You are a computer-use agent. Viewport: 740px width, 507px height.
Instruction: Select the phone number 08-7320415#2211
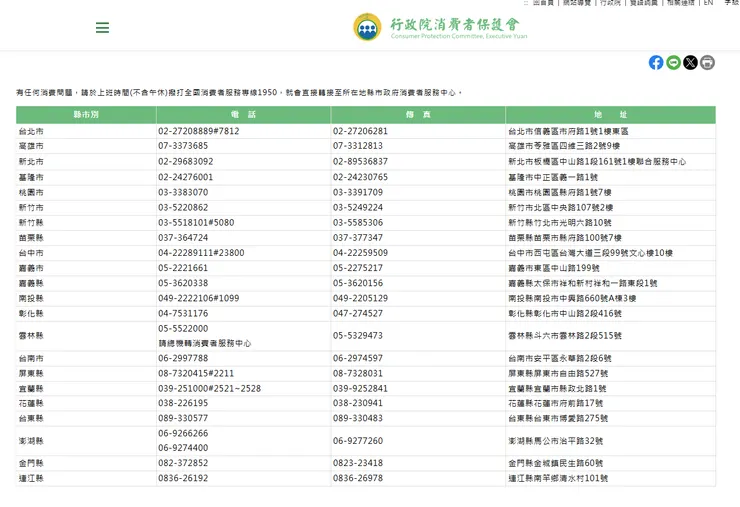pyautogui.click(x=196, y=373)
